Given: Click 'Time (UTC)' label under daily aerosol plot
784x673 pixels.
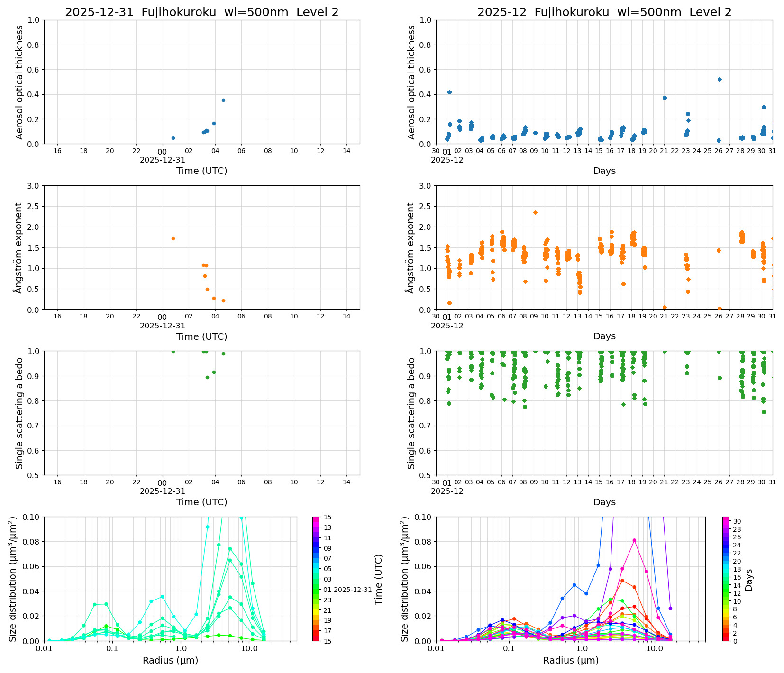Looking at the screenshot, I should click(201, 171).
